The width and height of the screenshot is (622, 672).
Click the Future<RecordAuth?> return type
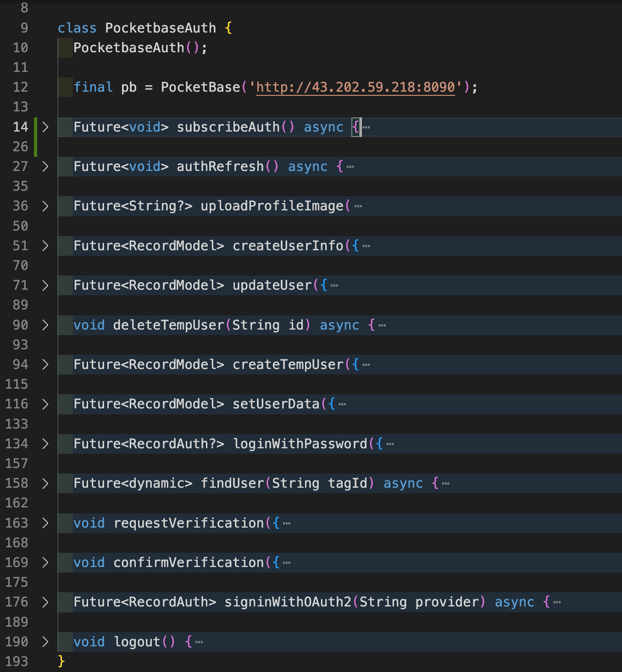[x=149, y=444]
